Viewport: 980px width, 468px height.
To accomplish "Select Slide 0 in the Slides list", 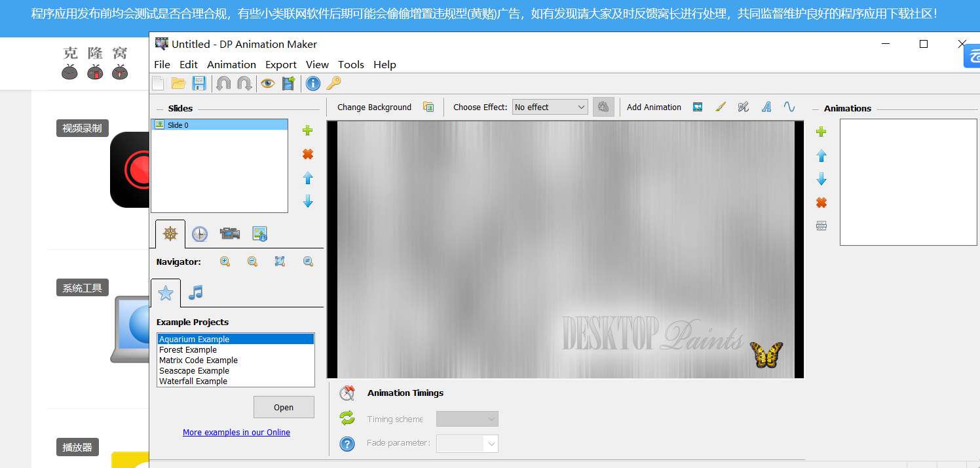I will click(x=219, y=125).
